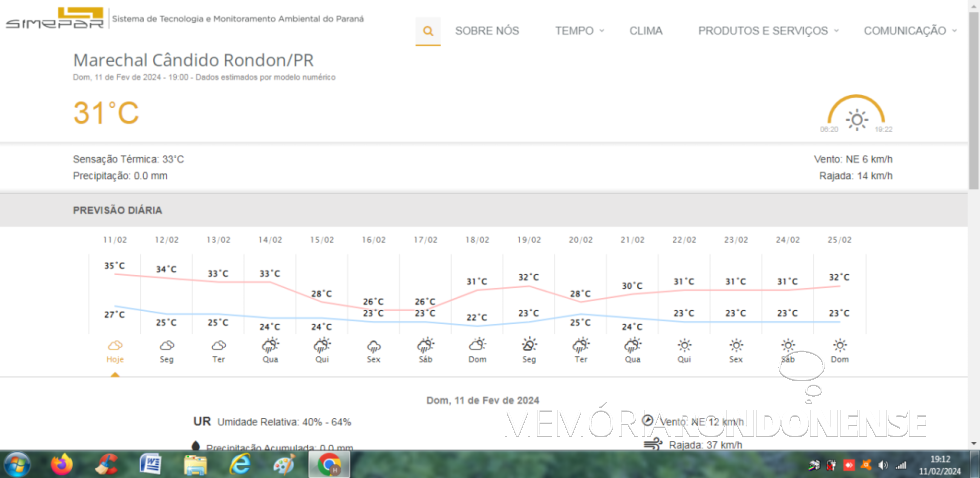This screenshot has width=980, height=478.
Task: Select Wednesday 14/02 rain forecast icon
Action: coord(270,345)
